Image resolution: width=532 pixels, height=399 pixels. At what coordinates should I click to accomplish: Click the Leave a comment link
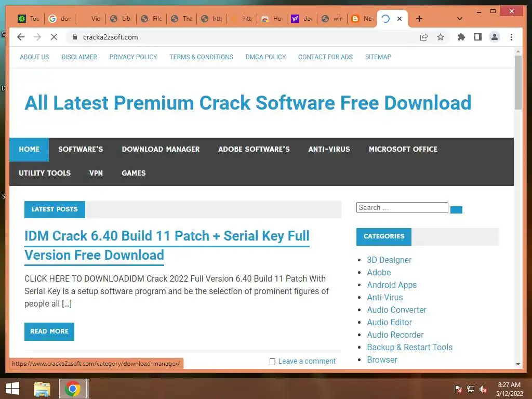[x=307, y=362]
